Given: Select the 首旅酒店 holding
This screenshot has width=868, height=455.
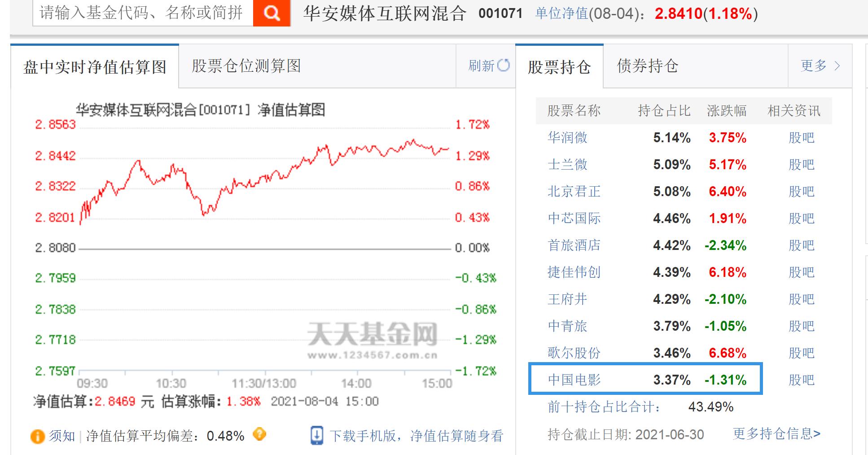Looking at the screenshot, I should (573, 245).
